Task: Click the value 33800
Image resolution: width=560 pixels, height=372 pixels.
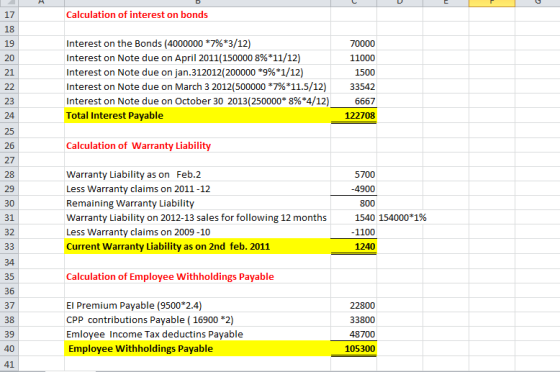Action: pos(362,320)
